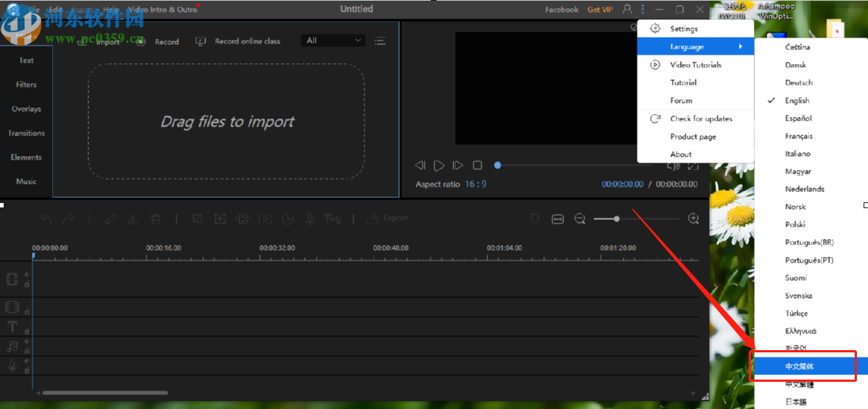Select the Split scissors tool
The height and width of the screenshot is (409, 868).
[x=133, y=218]
